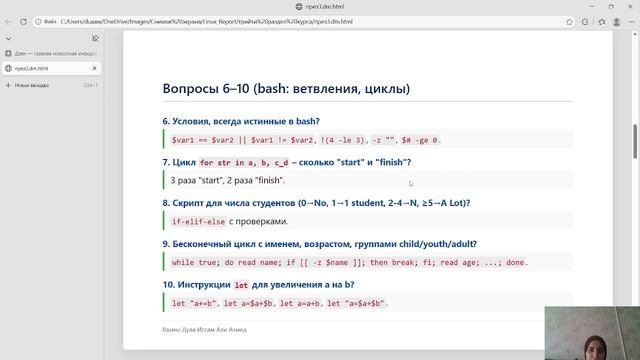Click heading Вопросы 6–10 (bash: ветвления, циклы)
The width and height of the screenshot is (640, 360).
tap(286, 89)
